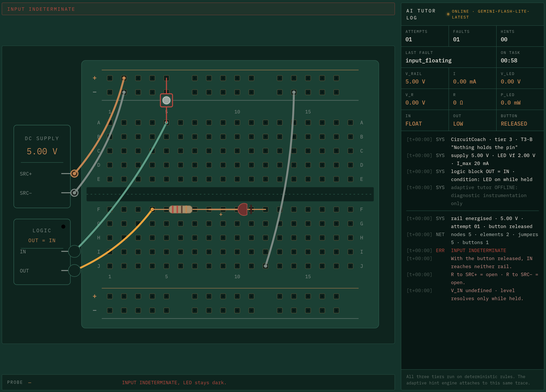Screen dimensions: 546x392
Task: Click the SRC+ supply terminal
Action: (74, 174)
